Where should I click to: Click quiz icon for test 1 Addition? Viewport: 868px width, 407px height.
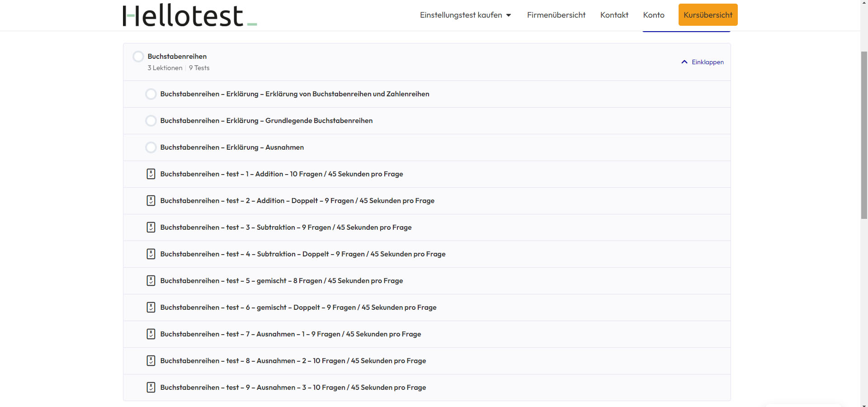point(151,174)
